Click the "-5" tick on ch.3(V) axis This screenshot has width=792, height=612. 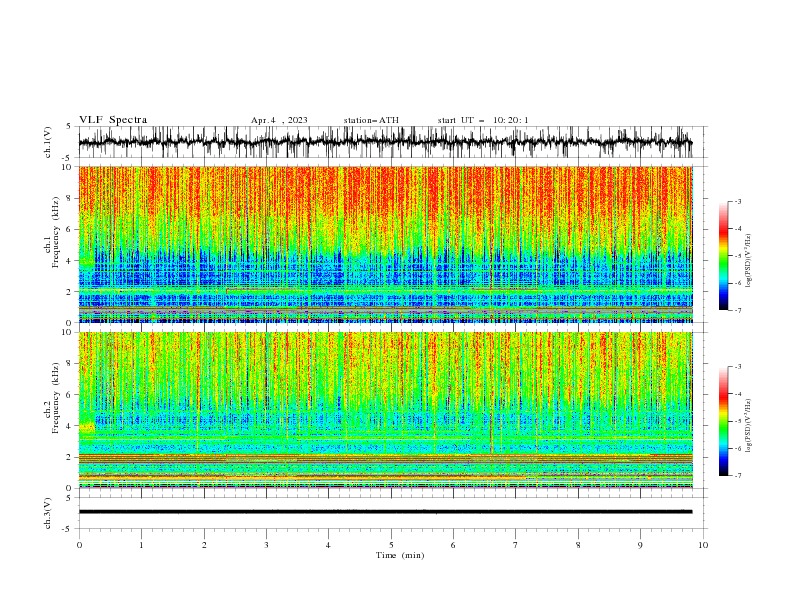(x=67, y=529)
